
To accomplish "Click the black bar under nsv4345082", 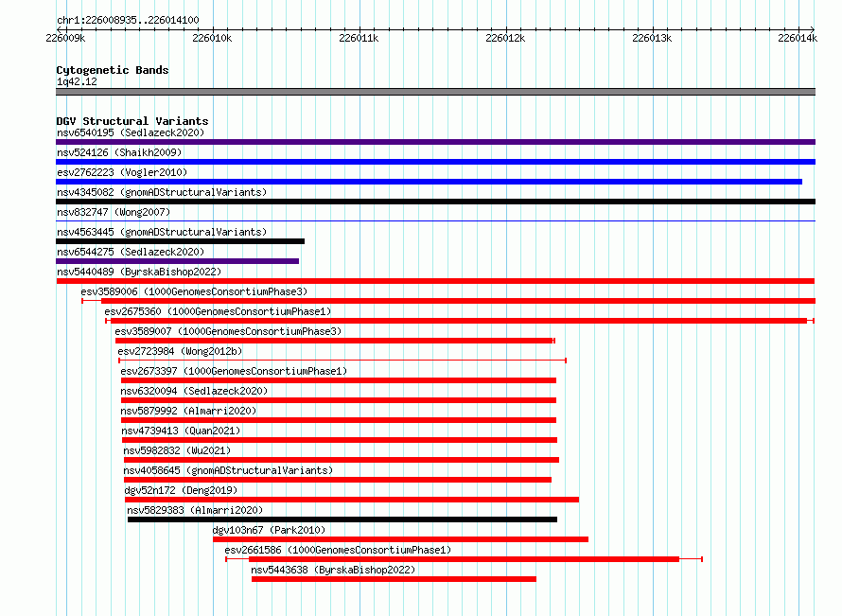I will (x=435, y=202).
